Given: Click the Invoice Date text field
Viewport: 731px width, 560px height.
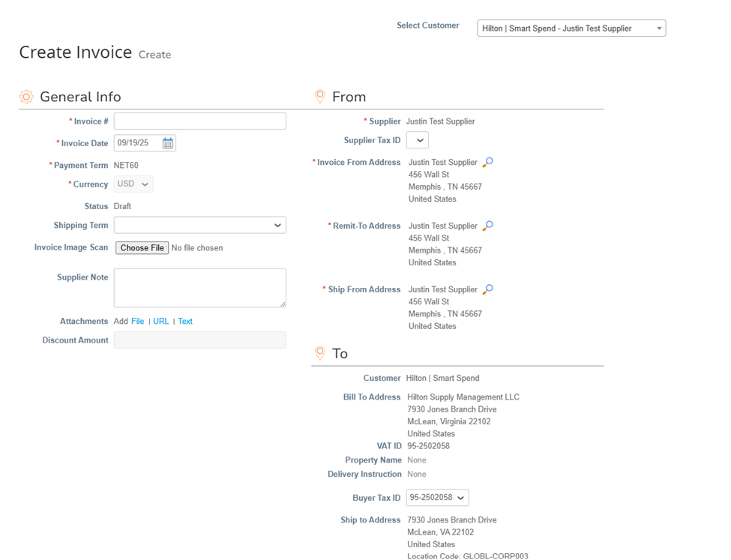Looking at the screenshot, I should click(136, 143).
